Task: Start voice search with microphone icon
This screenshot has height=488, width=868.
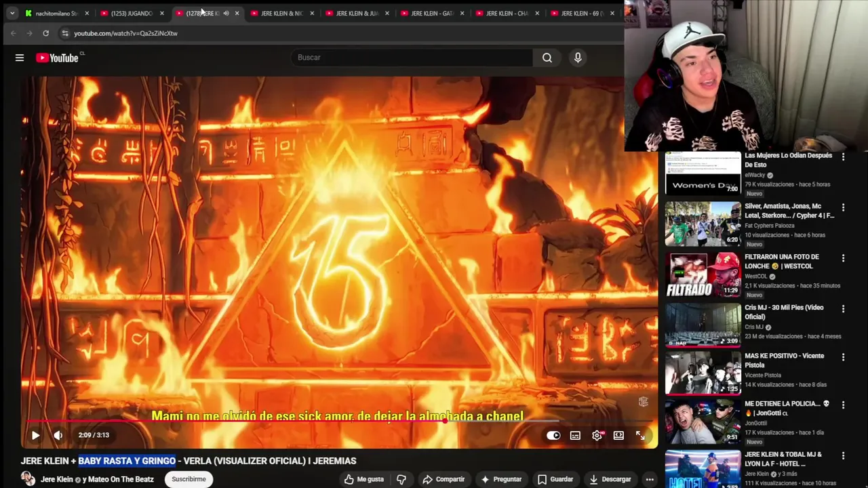Action: (x=578, y=58)
